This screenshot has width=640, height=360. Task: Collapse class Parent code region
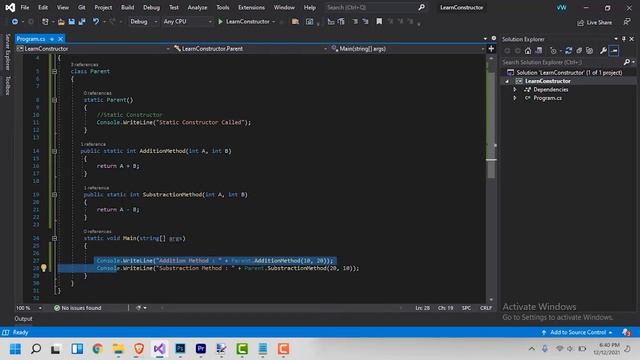click(54, 71)
